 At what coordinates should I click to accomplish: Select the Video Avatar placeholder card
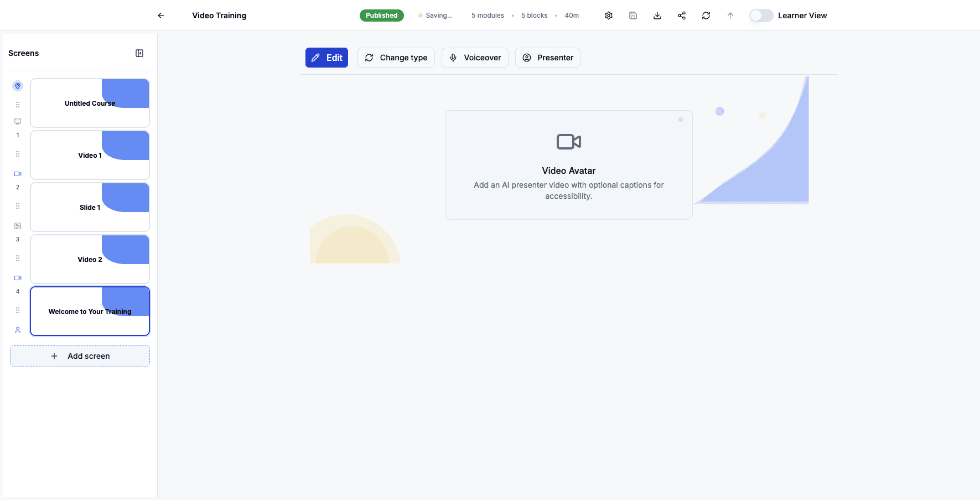pos(568,164)
